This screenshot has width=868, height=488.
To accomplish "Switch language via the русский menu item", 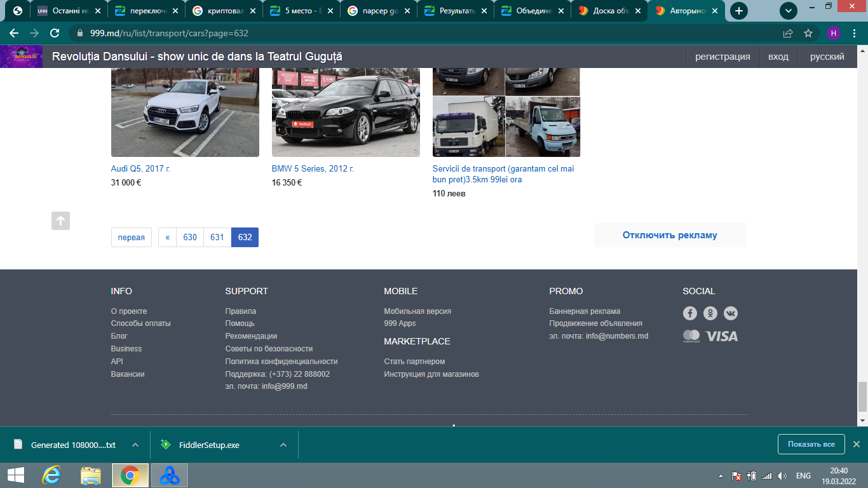I will (x=827, y=57).
